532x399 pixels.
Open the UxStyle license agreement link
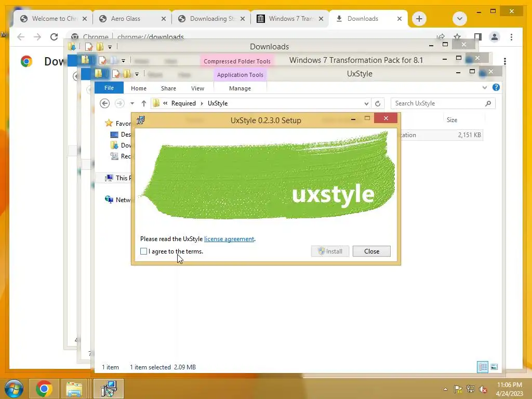tap(229, 239)
